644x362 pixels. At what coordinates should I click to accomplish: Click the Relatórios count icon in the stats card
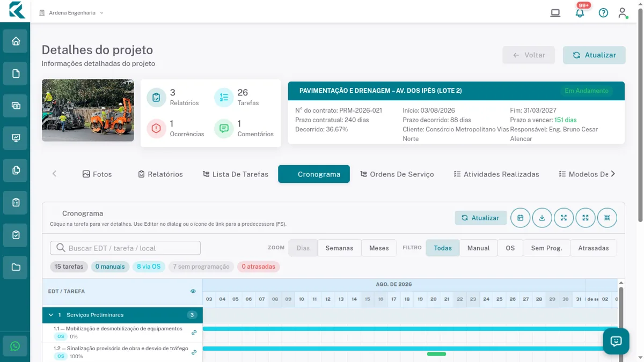click(156, 98)
